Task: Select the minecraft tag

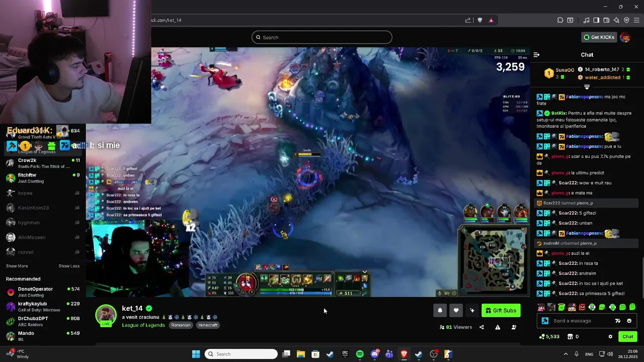Action: coord(208,325)
